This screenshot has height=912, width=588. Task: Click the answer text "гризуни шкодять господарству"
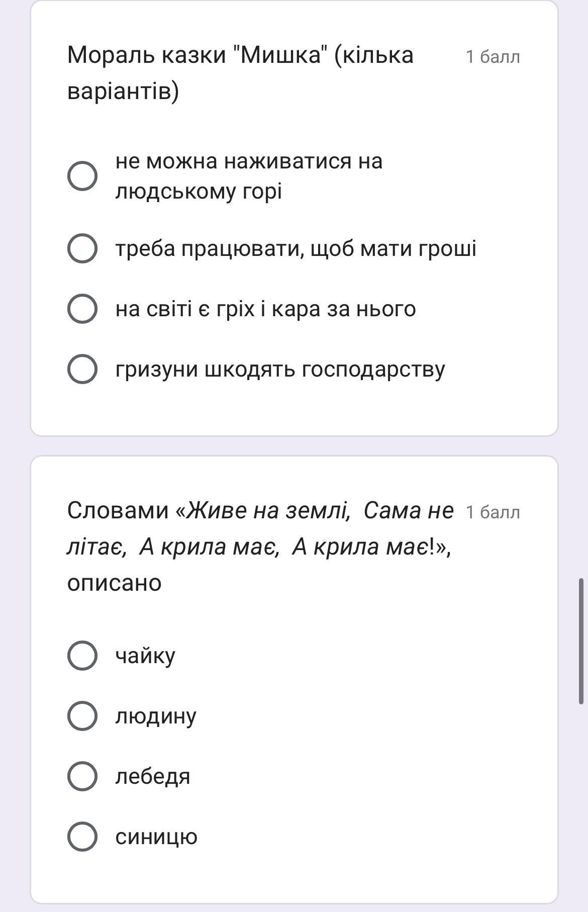click(280, 369)
